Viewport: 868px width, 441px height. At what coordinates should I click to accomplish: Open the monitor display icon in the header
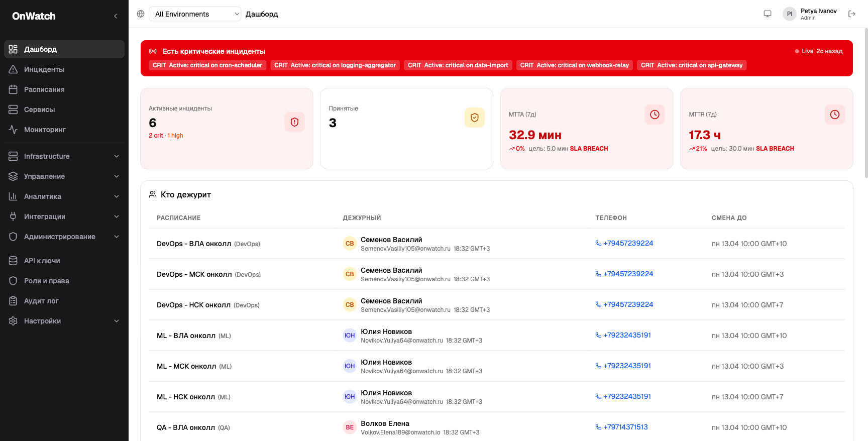768,14
